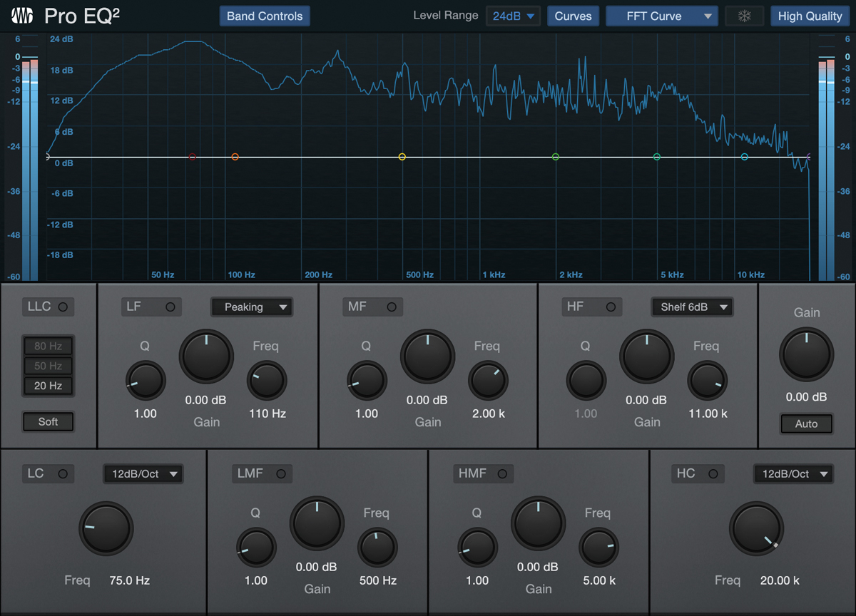
Task: Click the Auto gain button
Action: click(x=806, y=423)
